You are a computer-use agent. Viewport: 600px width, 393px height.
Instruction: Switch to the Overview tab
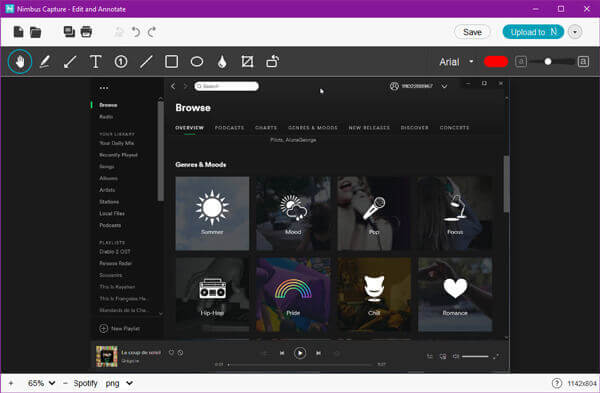[x=189, y=127]
